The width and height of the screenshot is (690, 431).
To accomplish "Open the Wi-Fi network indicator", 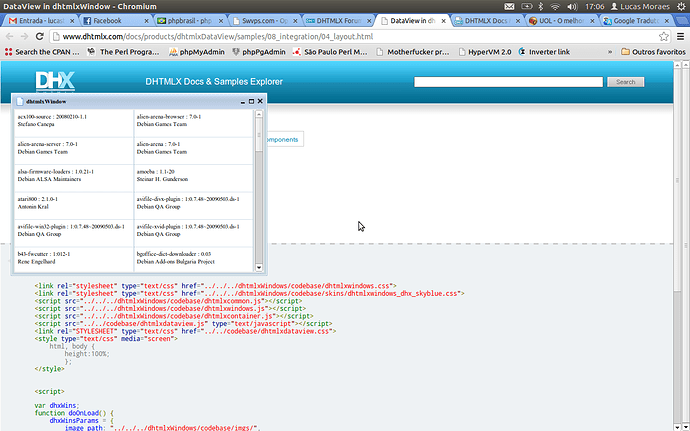I will (x=555, y=7).
